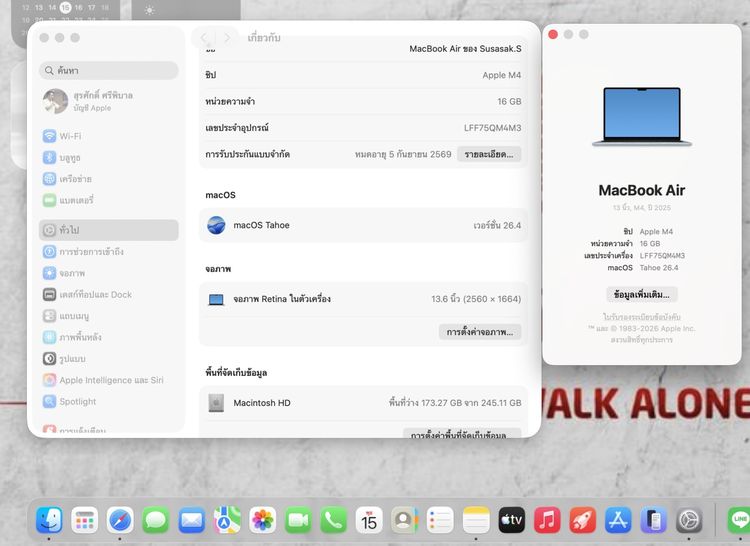Open Maps from the Dock
The width and height of the screenshot is (750, 546).
pyautogui.click(x=227, y=520)
